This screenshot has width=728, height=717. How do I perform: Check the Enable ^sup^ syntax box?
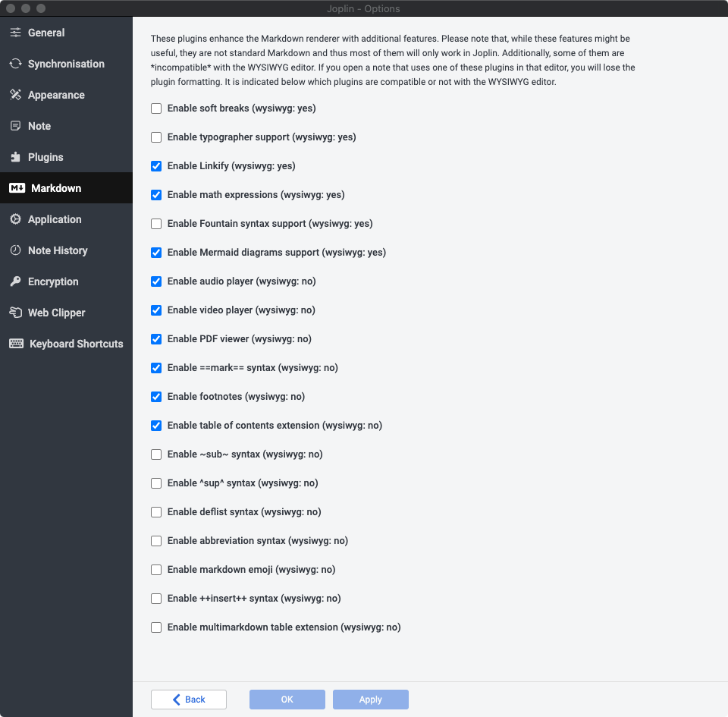156,483
